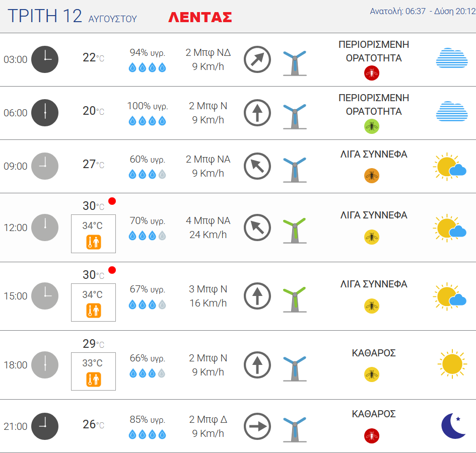476x453 pixels.
Task: Click the ΛΕΝΤΑΣ location title
Action: [200, 17]
